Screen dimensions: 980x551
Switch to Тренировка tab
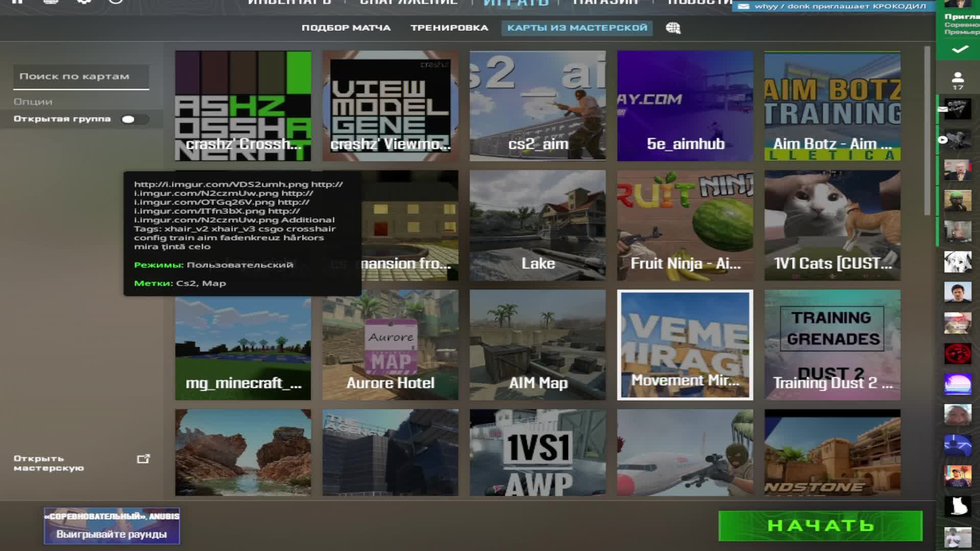point(449,28)
